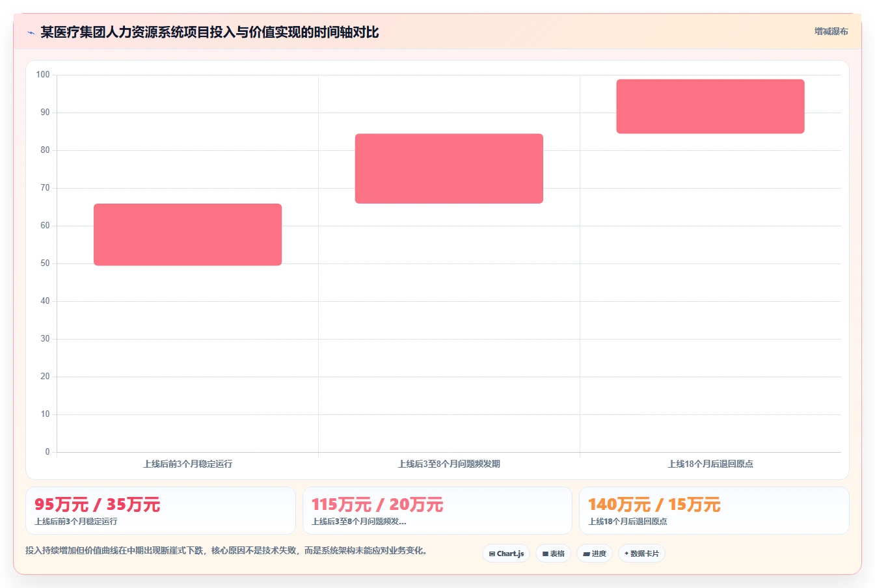The height and width of the screenshot is (588, 875).
Task: Click the 表格 tag pill
Action: (553, 554)
